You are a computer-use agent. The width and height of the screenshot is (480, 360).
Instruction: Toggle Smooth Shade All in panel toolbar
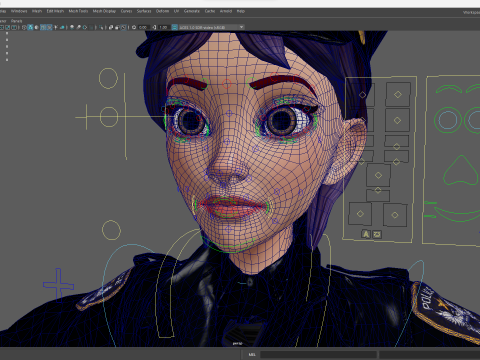click(x=30, y=27)
